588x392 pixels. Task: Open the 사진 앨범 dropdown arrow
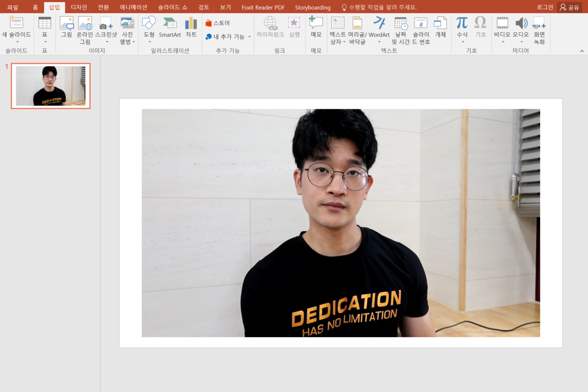point(134,42)
